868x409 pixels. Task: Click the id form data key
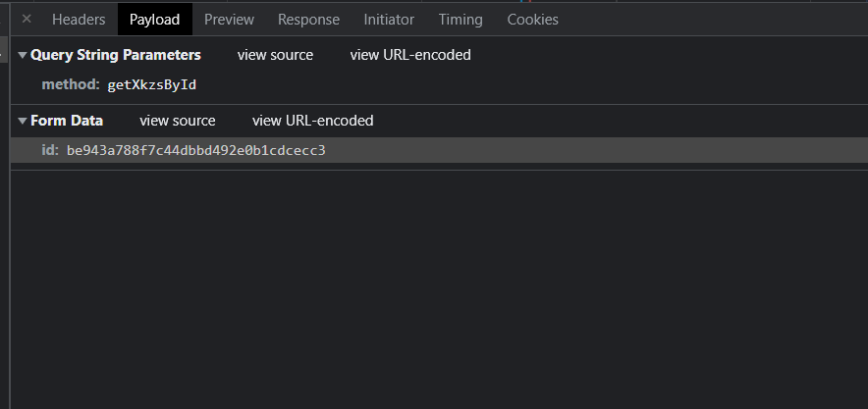(x=49, y=150)
